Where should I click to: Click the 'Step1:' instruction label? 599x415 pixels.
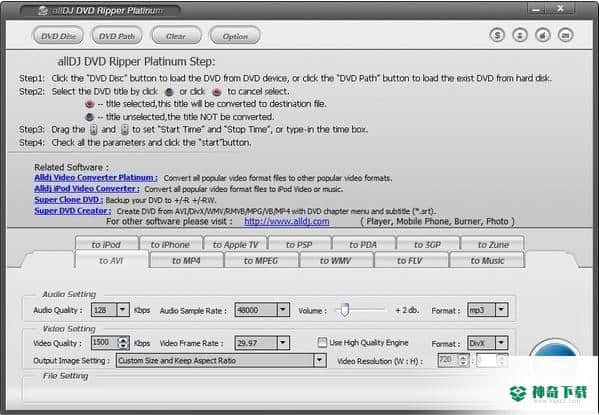(x=32, y=78)
